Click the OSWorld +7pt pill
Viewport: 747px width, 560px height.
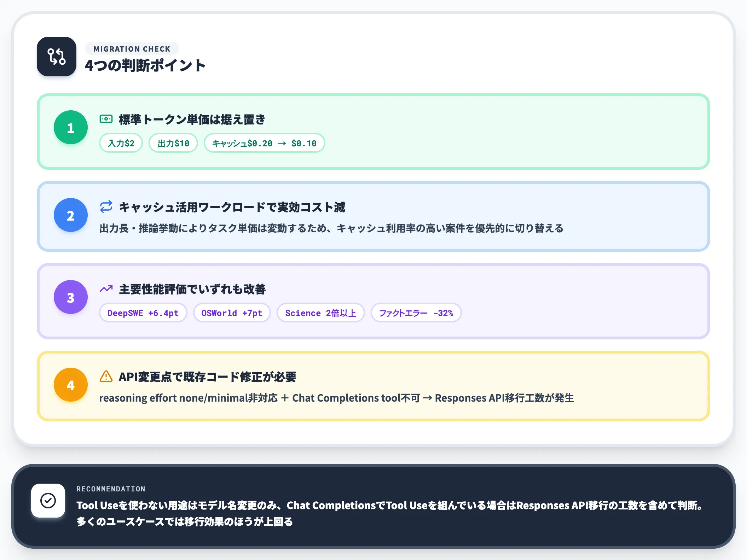tap(232, 313)
